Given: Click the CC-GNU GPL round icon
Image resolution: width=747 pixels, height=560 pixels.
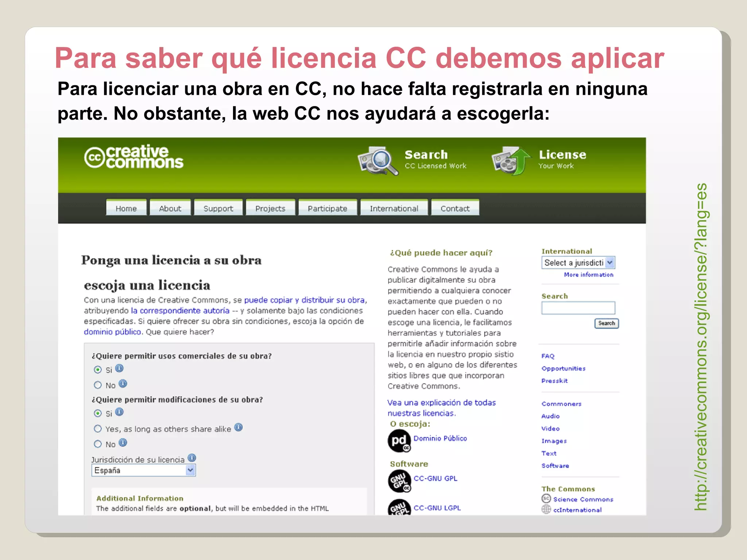Looking at the screenshot, I should 399,481.
